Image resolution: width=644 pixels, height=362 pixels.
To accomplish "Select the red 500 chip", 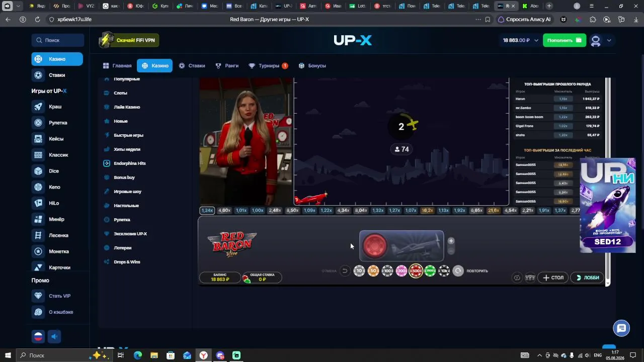I will (416, 271).
